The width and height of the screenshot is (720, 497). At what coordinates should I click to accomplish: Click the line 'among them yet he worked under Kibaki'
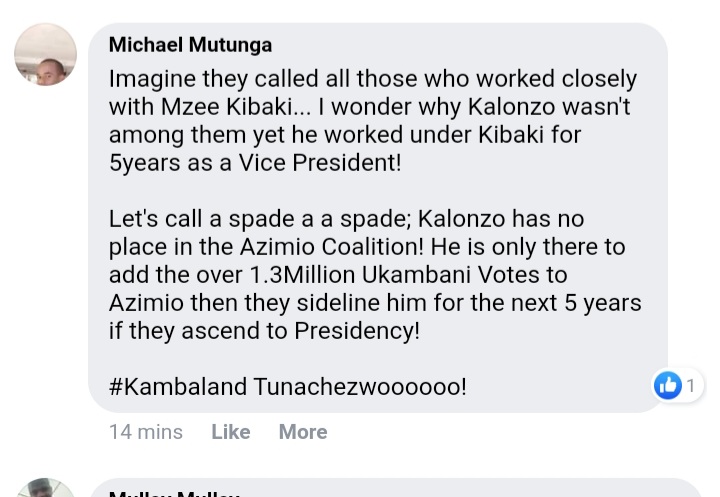[345, 134]
